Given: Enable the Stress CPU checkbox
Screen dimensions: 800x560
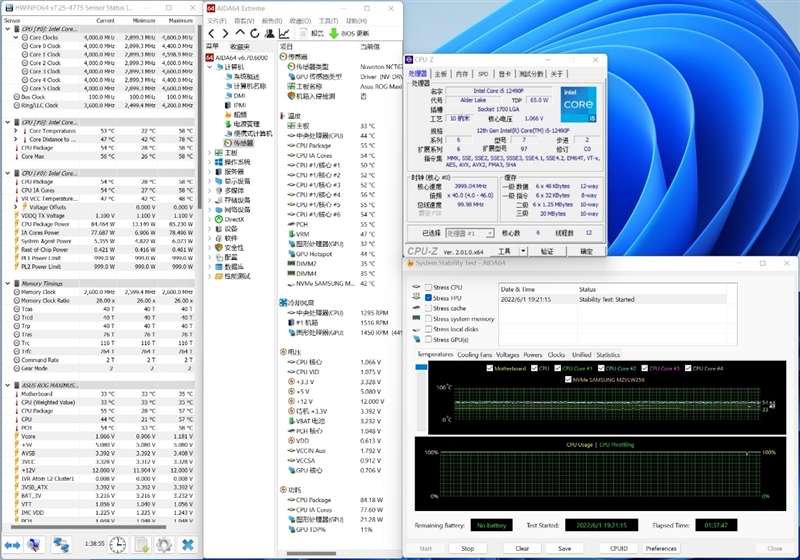Looking at the screenshot, I should coord(428,288).
